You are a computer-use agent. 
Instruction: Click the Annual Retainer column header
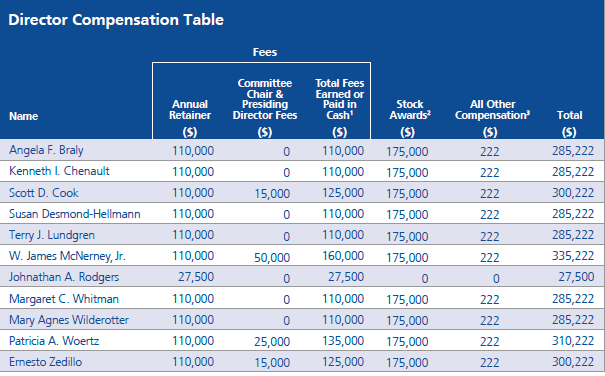(190, 110)
